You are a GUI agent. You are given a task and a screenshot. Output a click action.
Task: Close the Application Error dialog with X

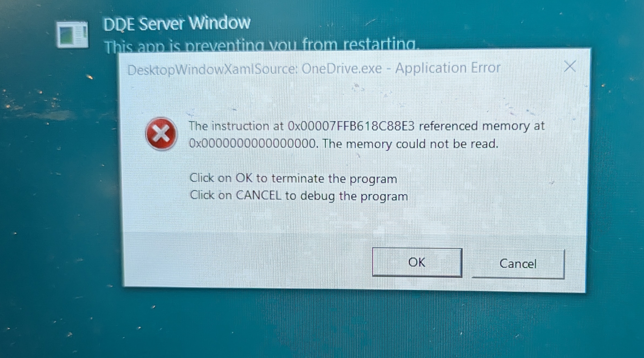(570, 66)
